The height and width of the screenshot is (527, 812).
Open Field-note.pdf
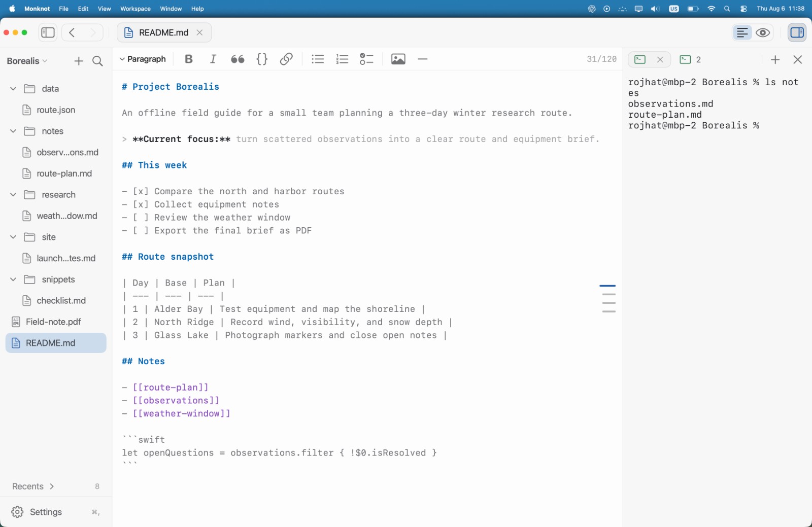coord(56,322)
